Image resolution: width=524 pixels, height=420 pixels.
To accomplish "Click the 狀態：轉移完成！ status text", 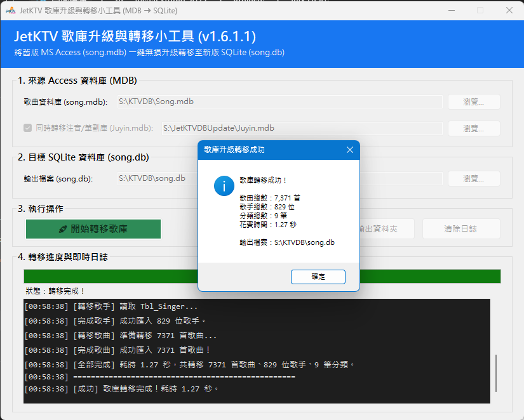I will click(x=55, y=291).
